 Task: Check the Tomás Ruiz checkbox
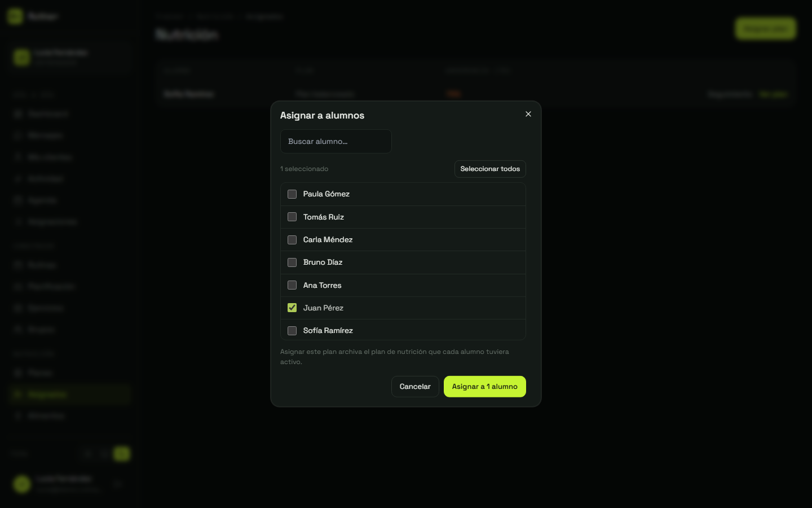[292, 217]
